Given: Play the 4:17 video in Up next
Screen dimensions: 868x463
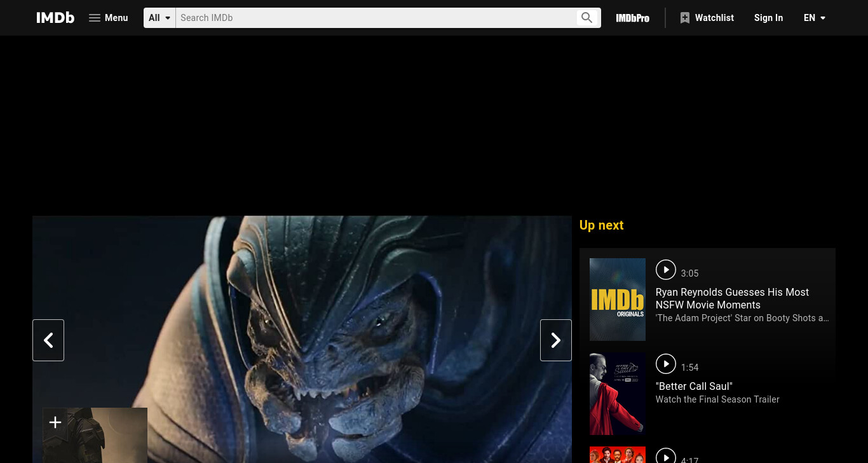Looking at the screenshot, I should 665,457.
